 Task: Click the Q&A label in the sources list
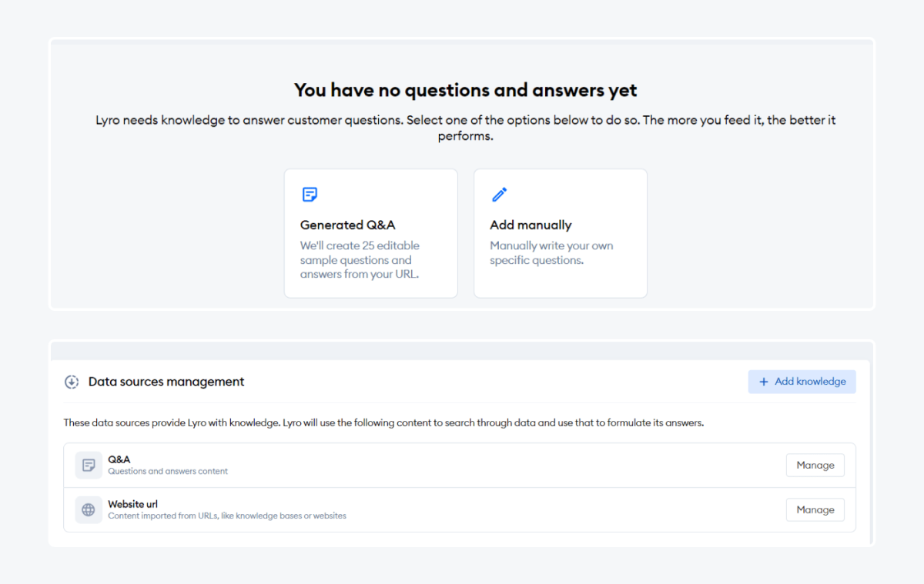tap(119, 459)
